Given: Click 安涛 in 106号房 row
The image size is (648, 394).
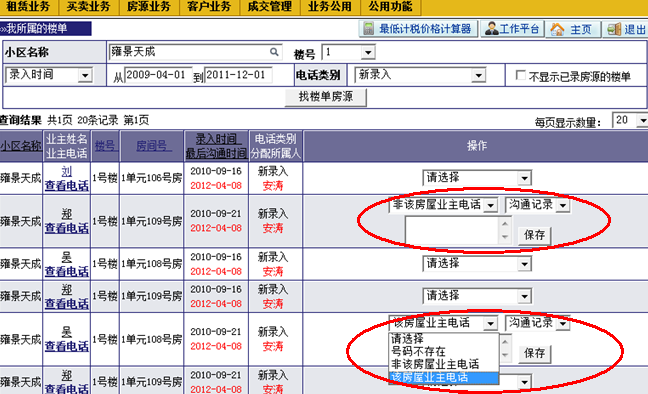Looking at the screenshot, I should pyautogui.click(x=273, y=186).
